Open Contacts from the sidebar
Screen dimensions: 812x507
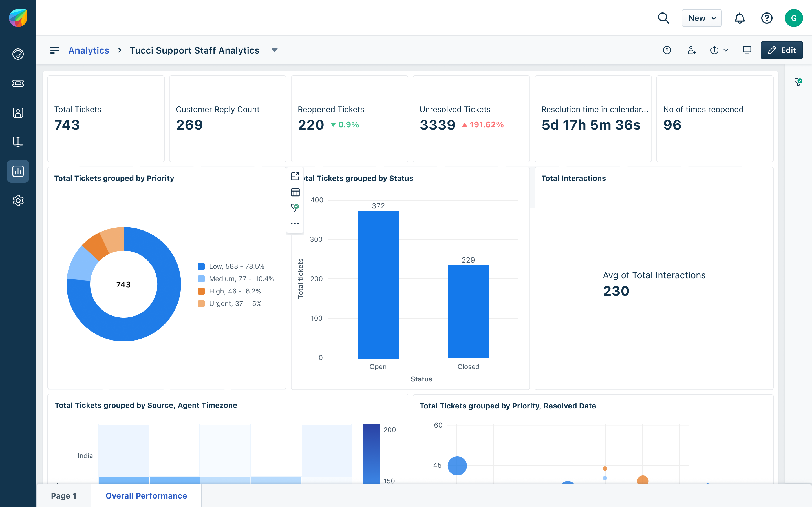[18, 113]
